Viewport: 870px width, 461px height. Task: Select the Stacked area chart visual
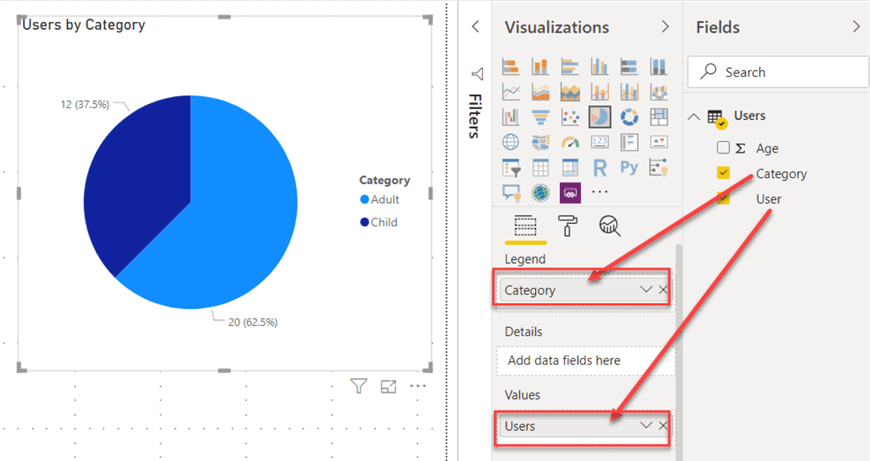pyautogui.click(x=570, y=92)
